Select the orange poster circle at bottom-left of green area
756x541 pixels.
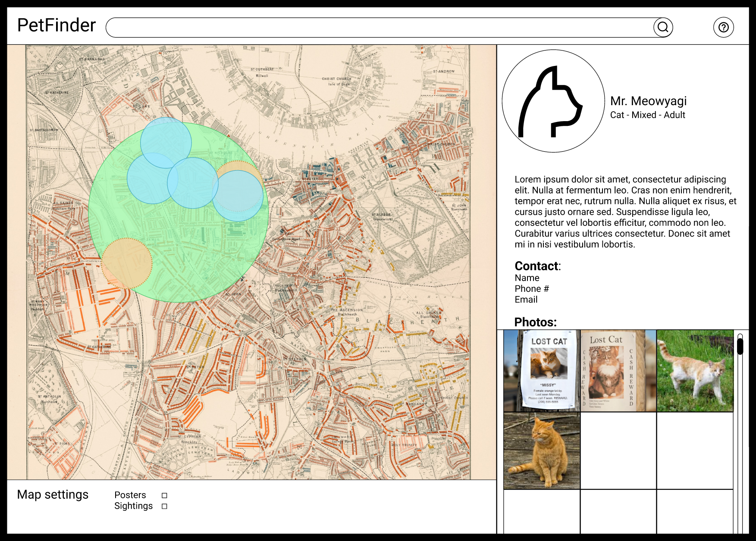[x=127, y=263]
